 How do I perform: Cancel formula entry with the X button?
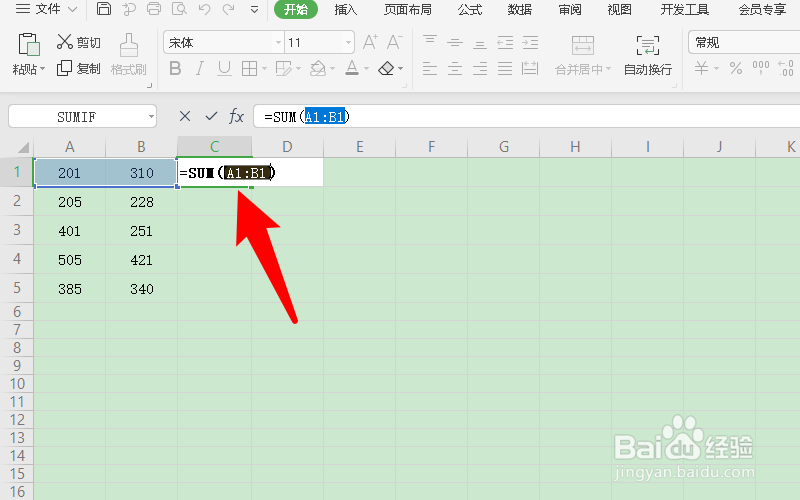tap(185, 116)
